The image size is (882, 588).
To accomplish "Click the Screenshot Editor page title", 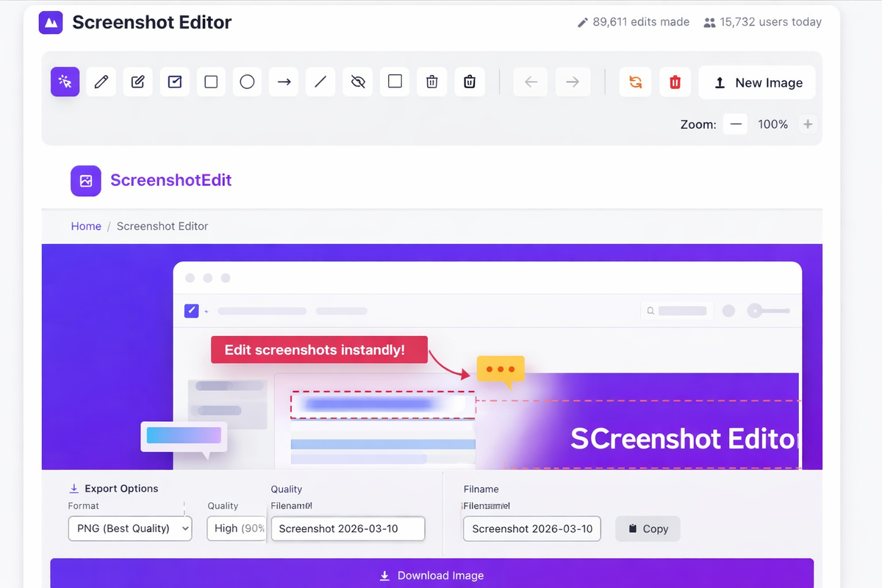I will 152,22.
